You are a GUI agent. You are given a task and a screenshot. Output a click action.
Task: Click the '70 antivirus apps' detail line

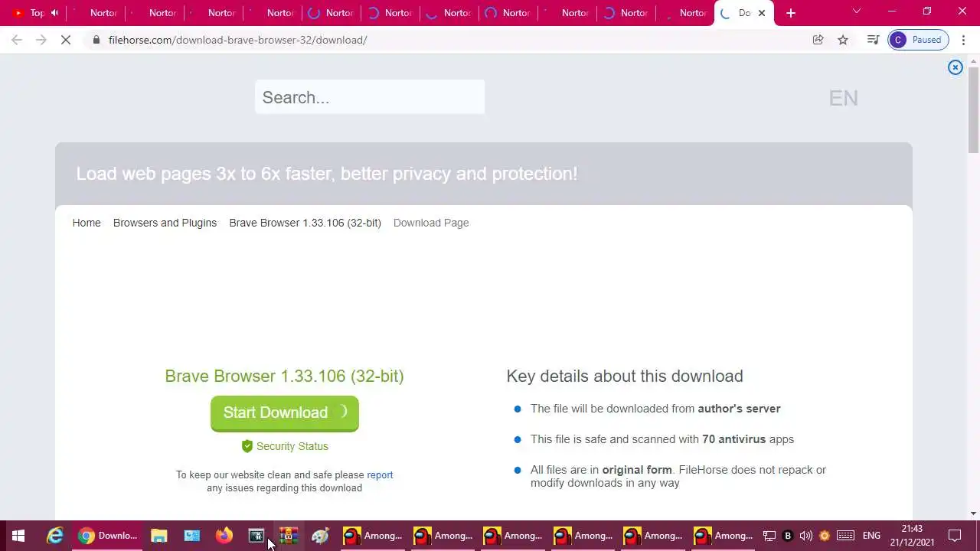coord(662,439)
